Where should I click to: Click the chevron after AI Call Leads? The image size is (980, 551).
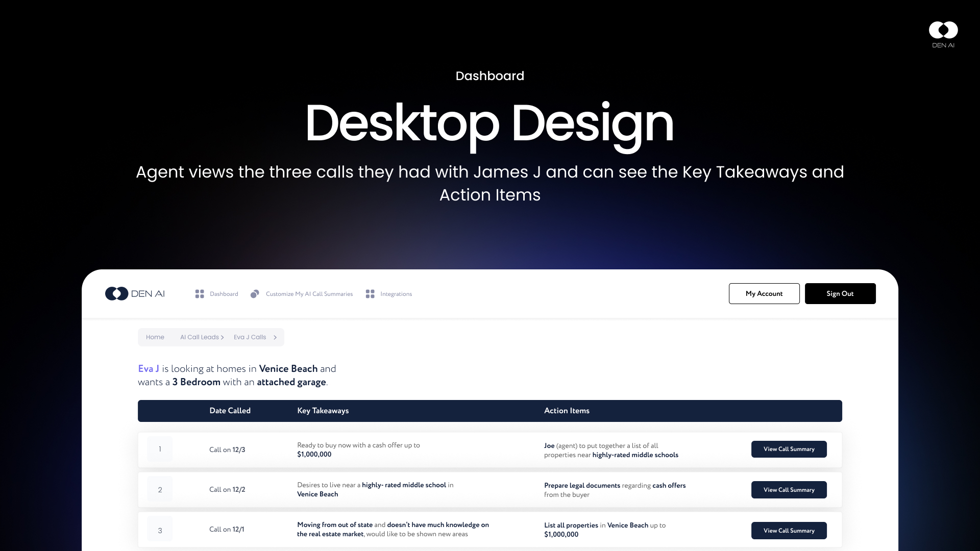(222, 337)
